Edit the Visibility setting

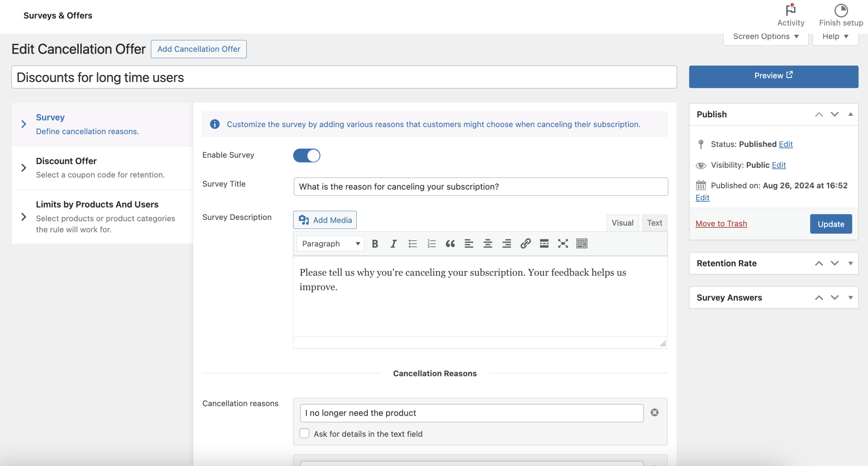[x=779, y=165]
